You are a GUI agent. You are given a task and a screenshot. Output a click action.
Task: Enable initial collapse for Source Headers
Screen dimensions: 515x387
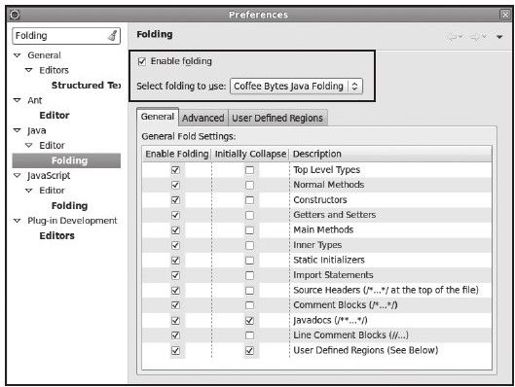coord(249,290)
